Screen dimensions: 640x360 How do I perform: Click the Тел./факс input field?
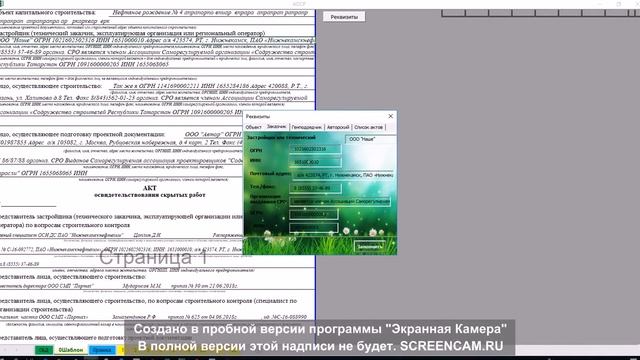(x=315, y=188)
